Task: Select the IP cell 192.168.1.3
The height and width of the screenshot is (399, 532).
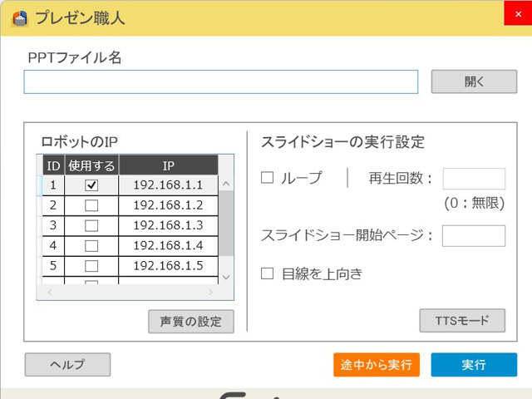Action: pos(168,225)
